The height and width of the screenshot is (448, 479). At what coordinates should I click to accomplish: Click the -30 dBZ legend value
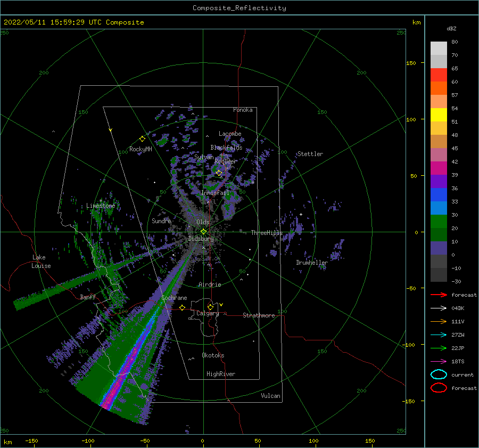point(456,281)
